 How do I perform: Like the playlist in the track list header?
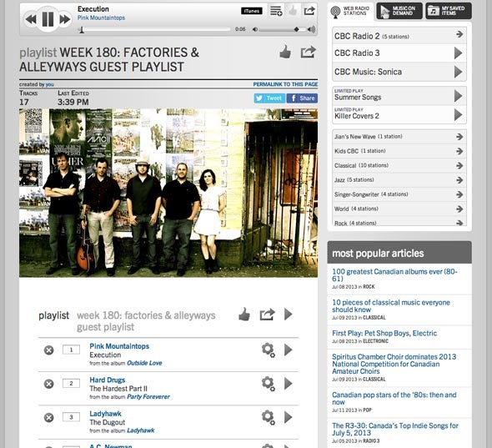244,315
